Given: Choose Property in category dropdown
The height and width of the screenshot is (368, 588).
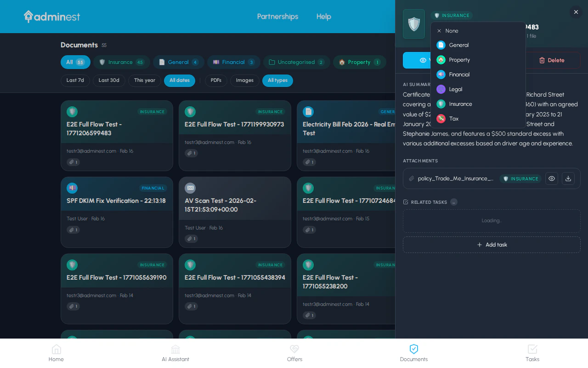Looking at the screenshot, I should (x=478, y=60).
